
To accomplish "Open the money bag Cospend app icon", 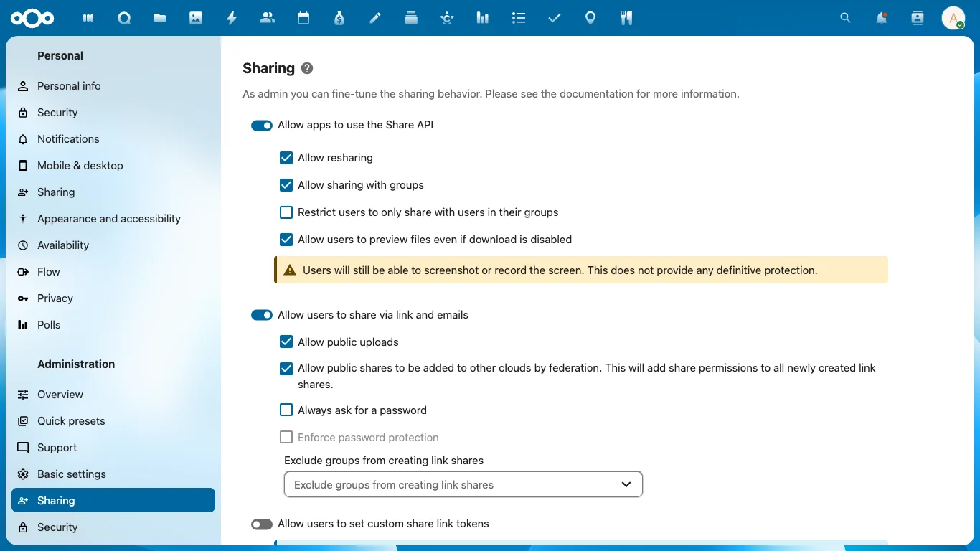I will (339, 18).
